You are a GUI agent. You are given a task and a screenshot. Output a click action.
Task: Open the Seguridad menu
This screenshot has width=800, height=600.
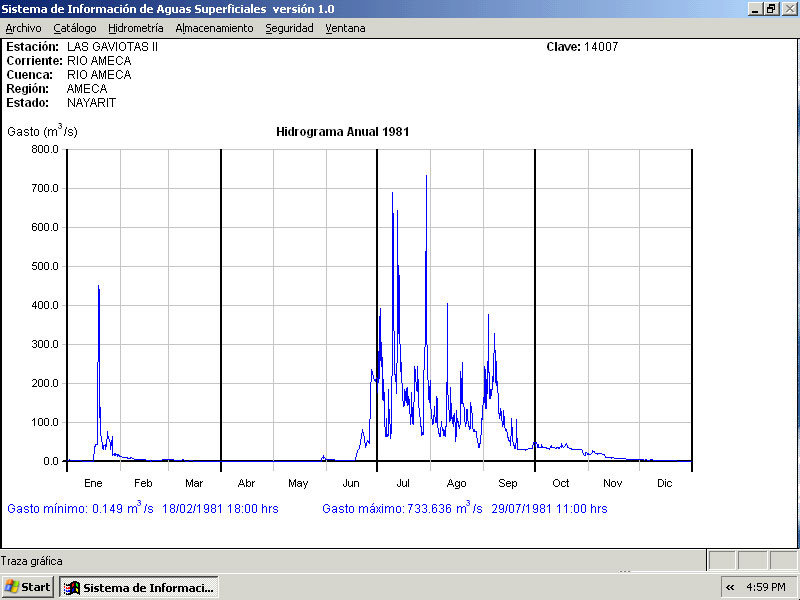point(289,28)
